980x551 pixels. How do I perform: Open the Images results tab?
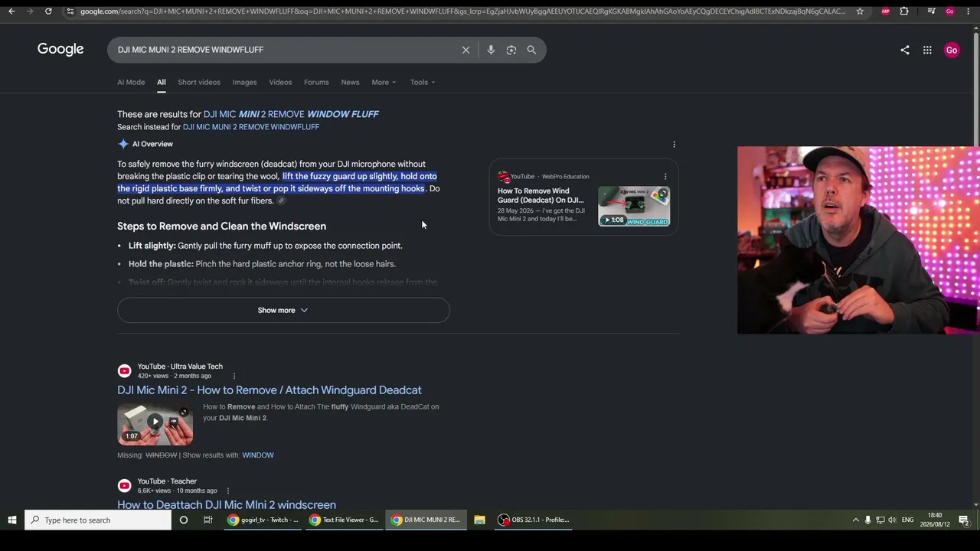[x=245, y=82]
